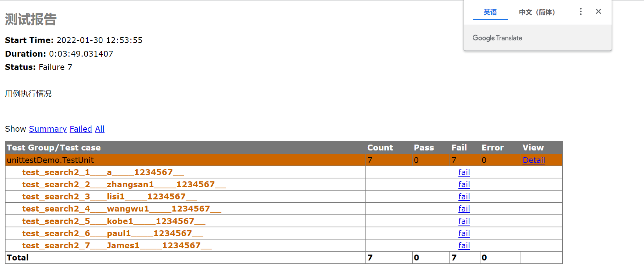644x277 pixels.
Task: Open fail link for zhangsan1 test
Action: coord(464,184)
